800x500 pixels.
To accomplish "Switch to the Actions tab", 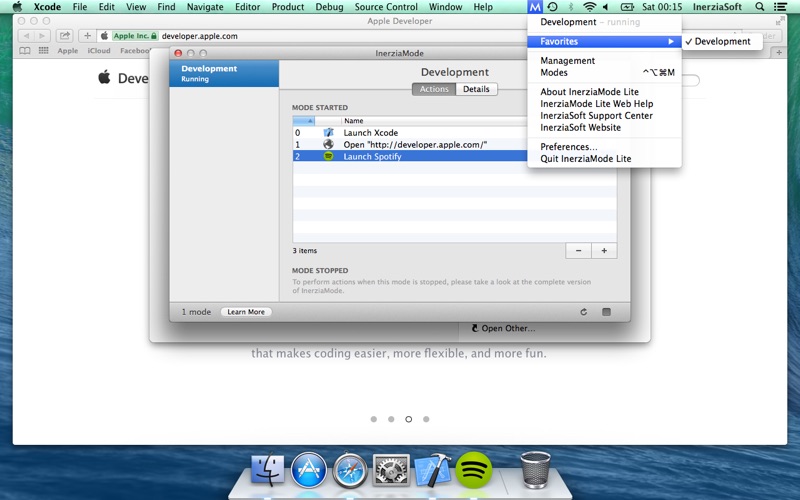I will 434,89.
